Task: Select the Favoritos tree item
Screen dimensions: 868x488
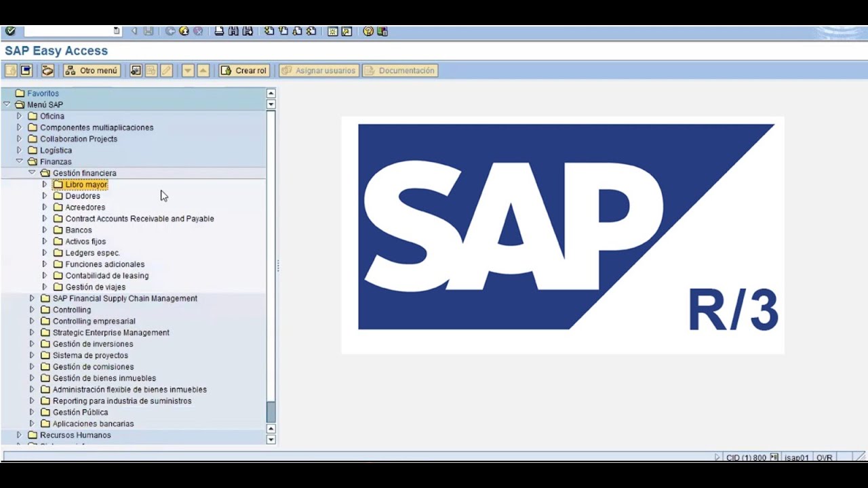Action: point(43,94)
